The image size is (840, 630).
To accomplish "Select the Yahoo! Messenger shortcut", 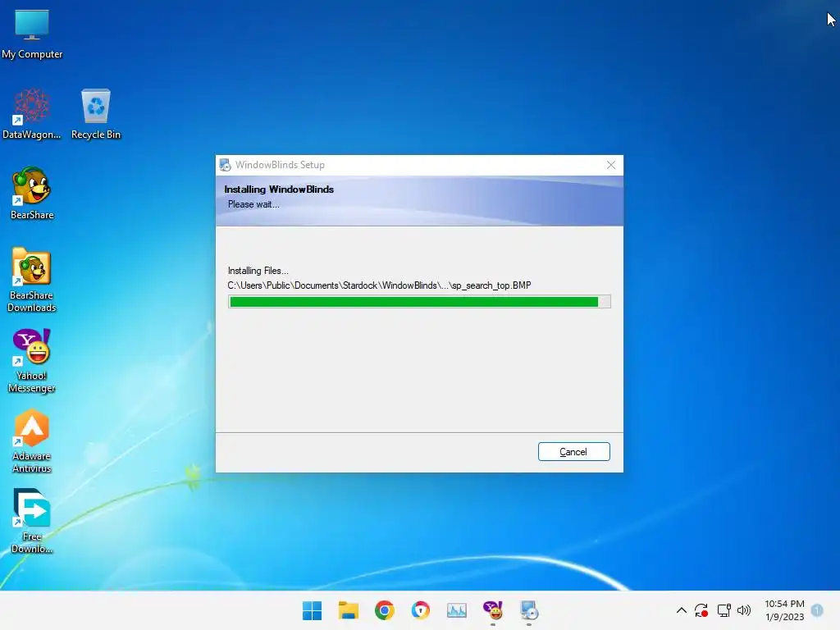I will [x=32, y=361].
